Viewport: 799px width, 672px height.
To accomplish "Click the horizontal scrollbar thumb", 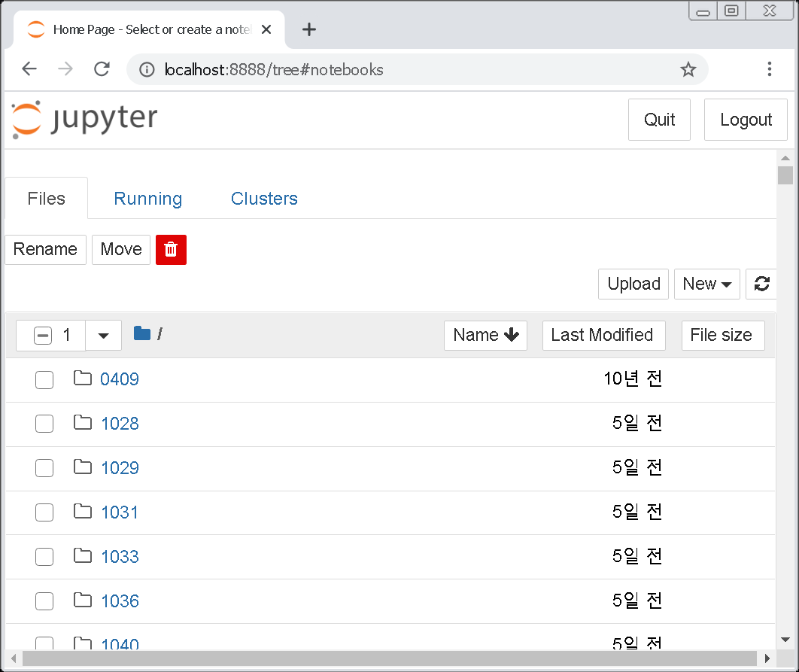I will click(389, 658).
